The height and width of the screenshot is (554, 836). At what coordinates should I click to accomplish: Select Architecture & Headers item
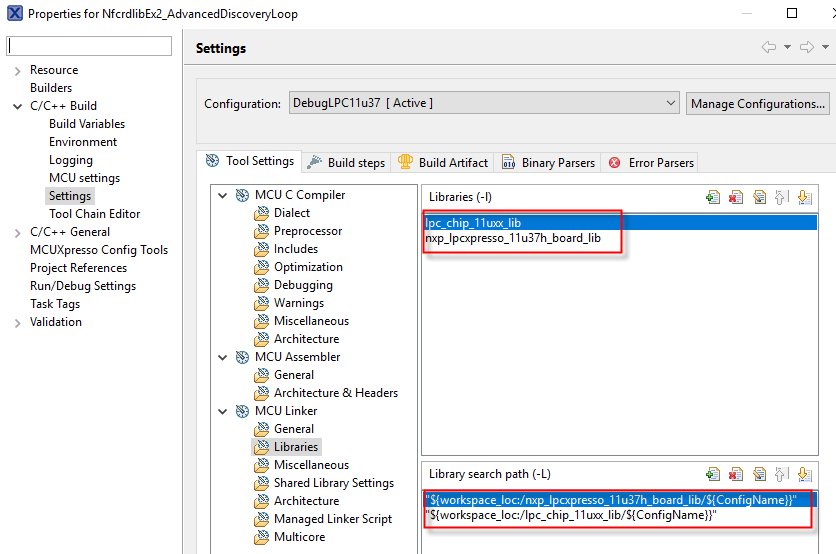(x=335, y=393)
